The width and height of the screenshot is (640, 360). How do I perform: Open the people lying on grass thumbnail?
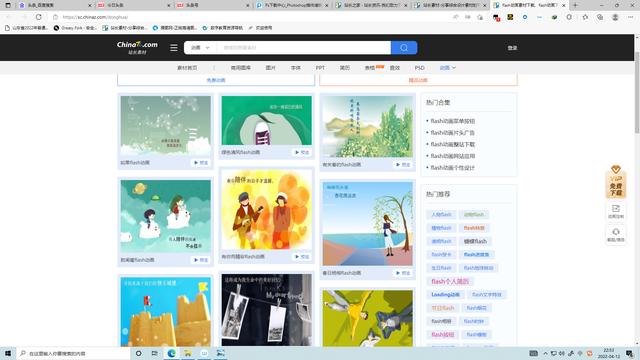click(367, 318)
